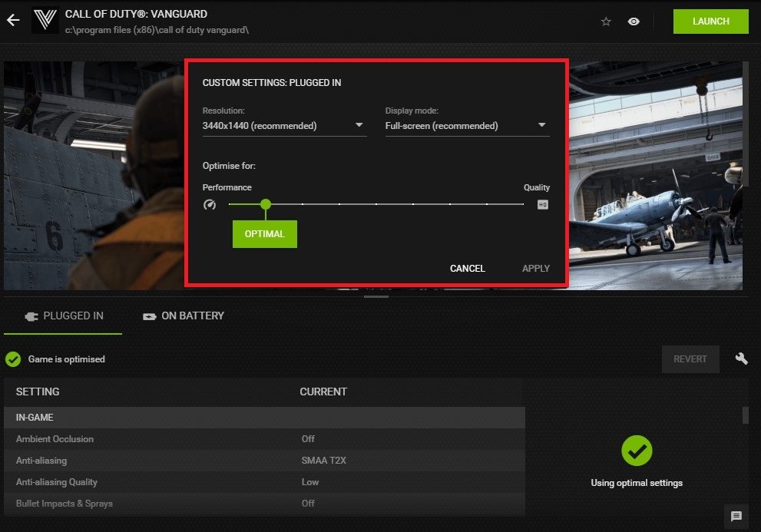This screenshot has height=532, width=761.
Task: Click the Call of Duty Vanguard game logo
Action: point(45,21)
